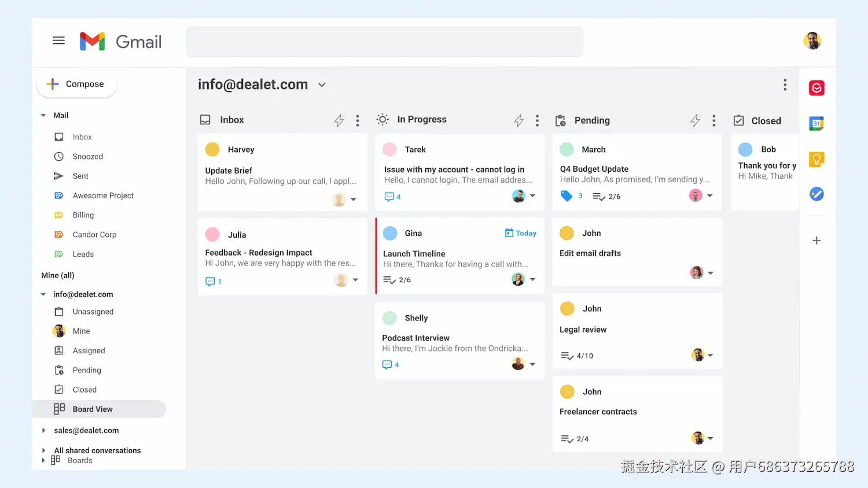Open the Snoozed mail folder

pos(87,157)
